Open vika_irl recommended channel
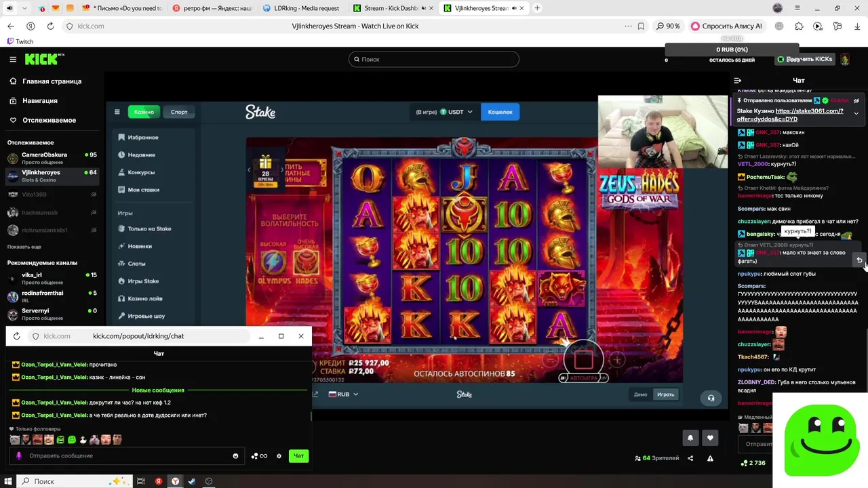The height and width of the screenshot is (488, 868). coord(52,278)
